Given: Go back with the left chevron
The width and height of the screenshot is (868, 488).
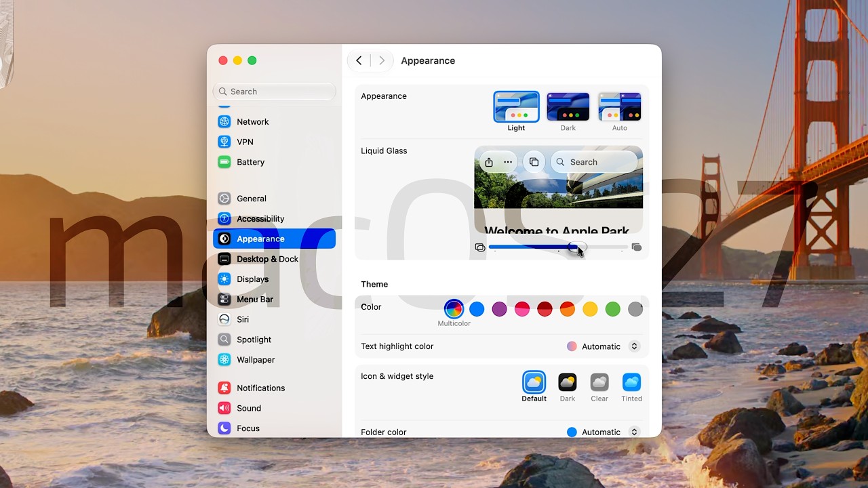Looking at the screenshot, I should 359,60.
